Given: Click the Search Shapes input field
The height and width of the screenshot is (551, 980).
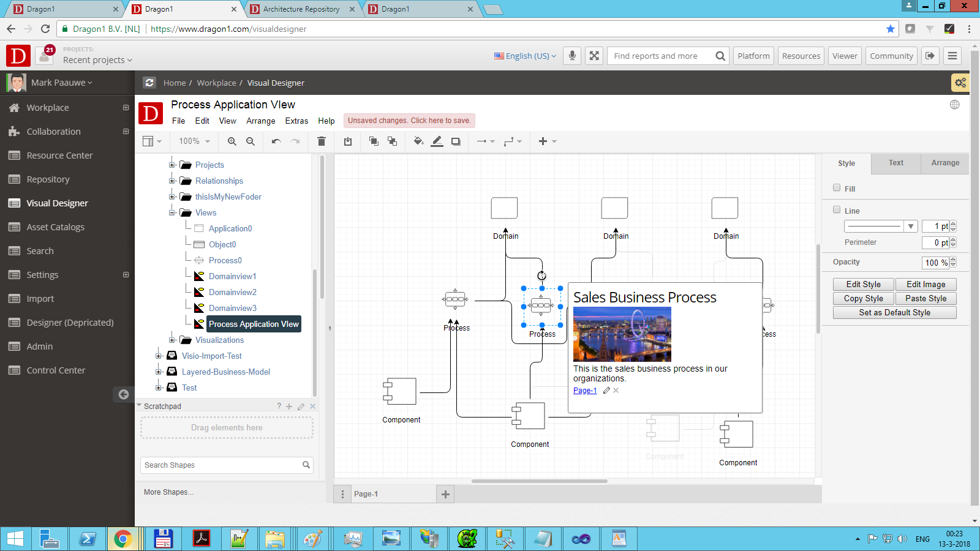Looking at the screenshot, I should 221,465.
